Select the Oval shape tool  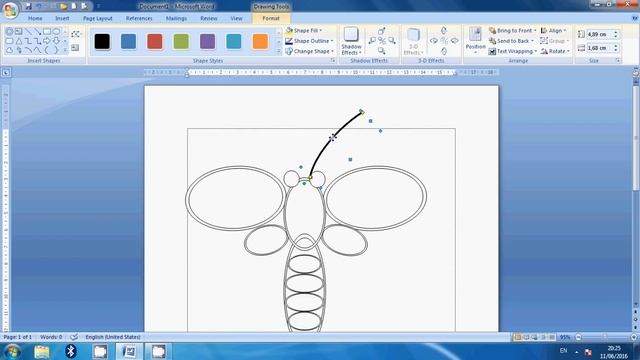tap(56, 32)
